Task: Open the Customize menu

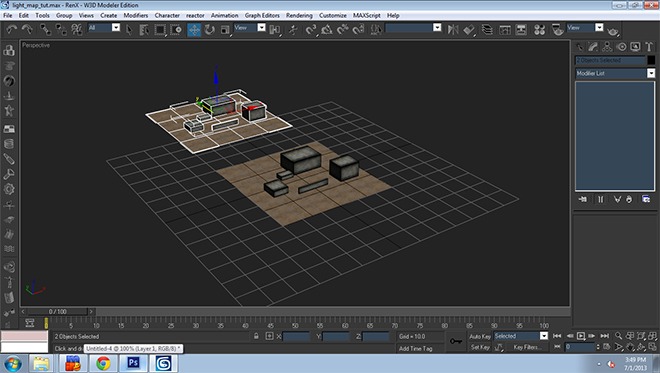Action: [333, 15]
